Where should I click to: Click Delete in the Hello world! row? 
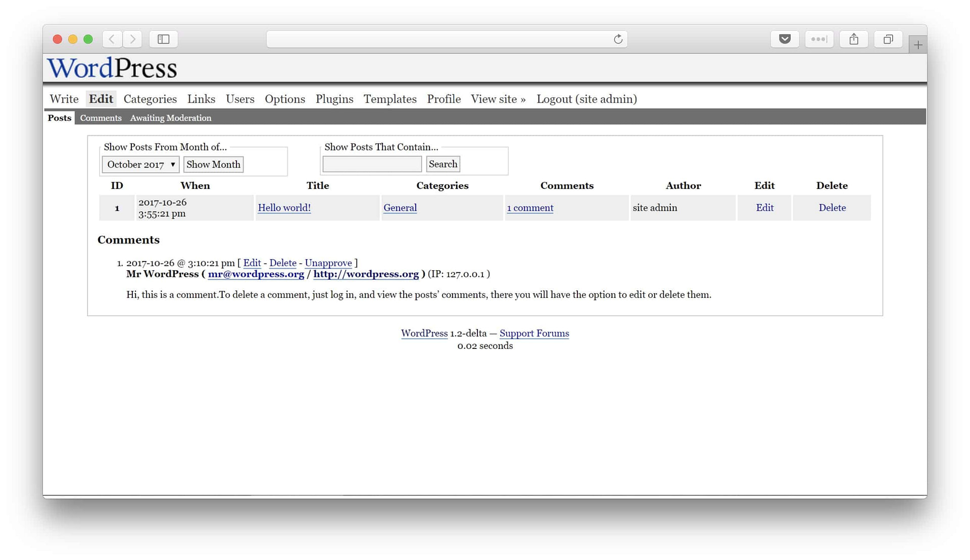832,208
